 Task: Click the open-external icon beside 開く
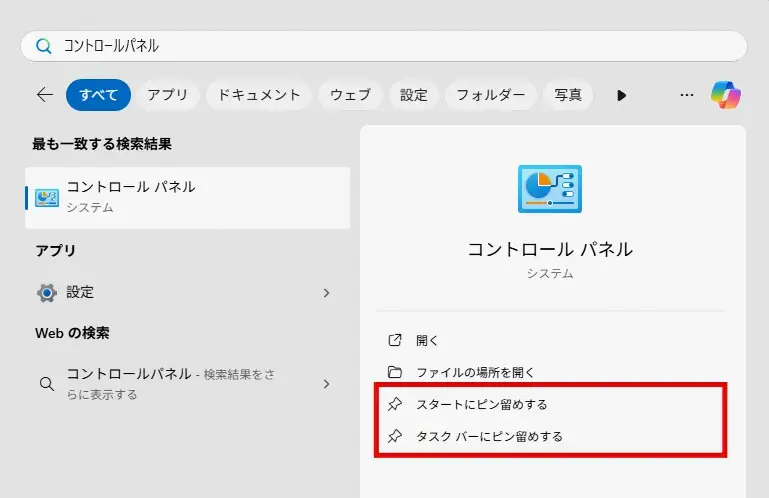pyautogui.click(x=395, y=340)
